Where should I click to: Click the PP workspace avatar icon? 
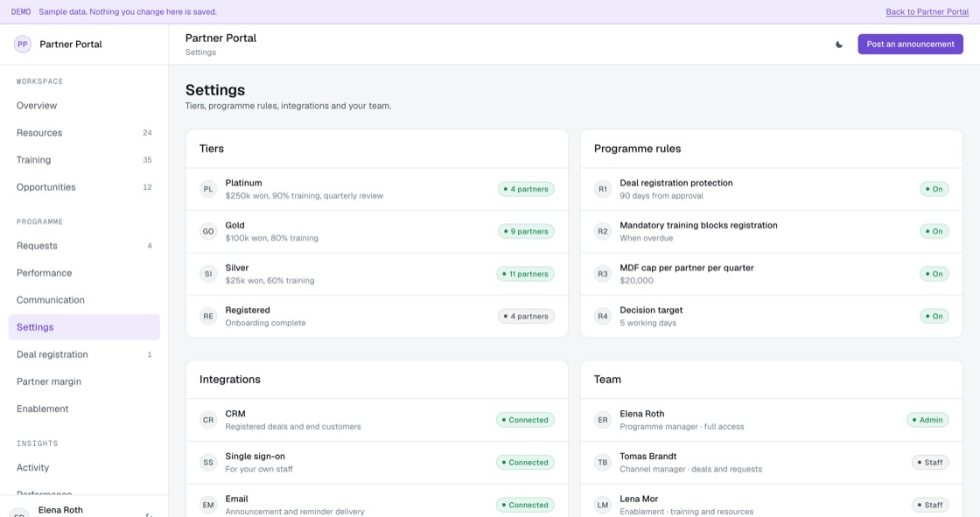coord(23,45)
